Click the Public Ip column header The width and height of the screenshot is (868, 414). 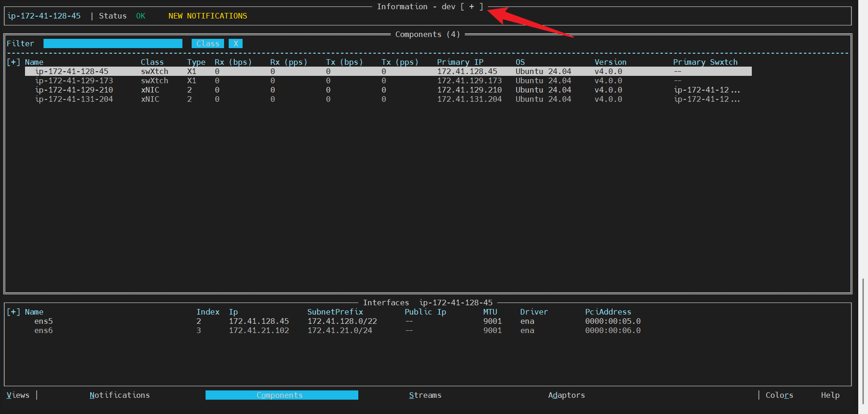pyautogui.click(x=425, y=312)
